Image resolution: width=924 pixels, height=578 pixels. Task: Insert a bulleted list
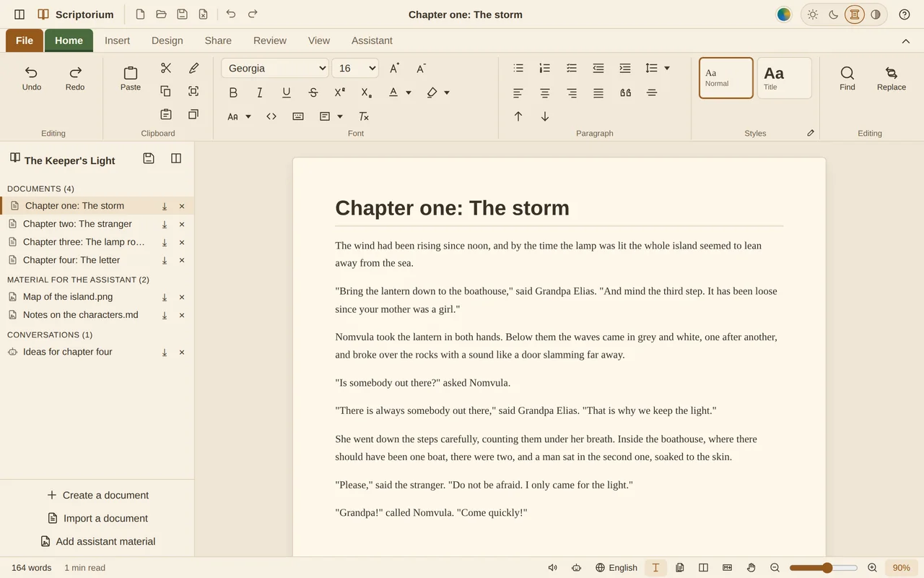tap(518, 68)
